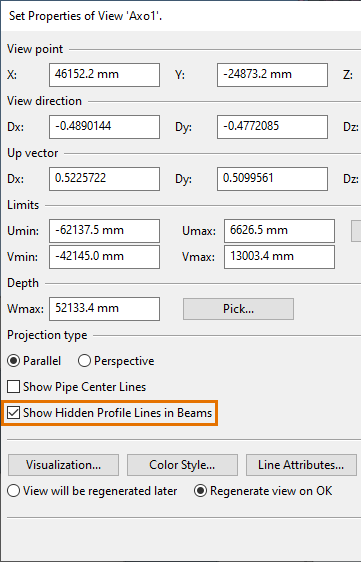Edit the Wmax depth field
The height and width of the screenshot is (562, 361).
coord(104,309)
